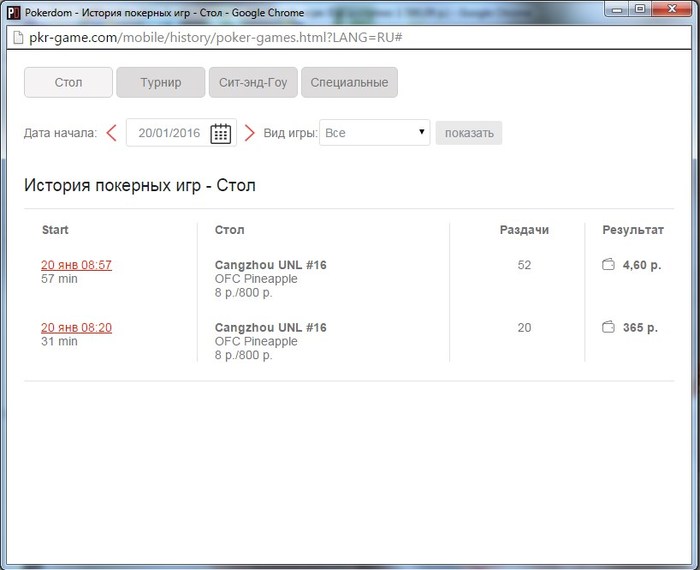Click wallet icon next to 4,60 р.
This screenshot has width=700, height=570.
click(608, 265)
